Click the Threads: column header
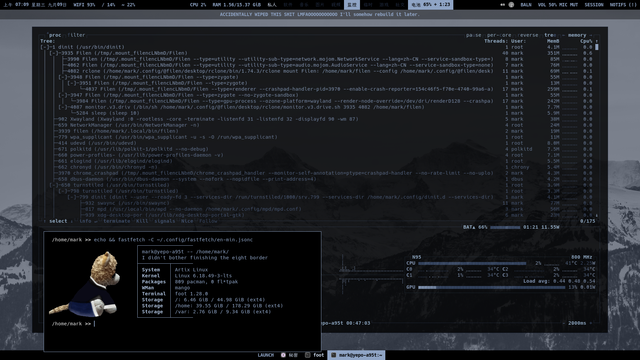The image size is (640, 360). pos(496,41)
